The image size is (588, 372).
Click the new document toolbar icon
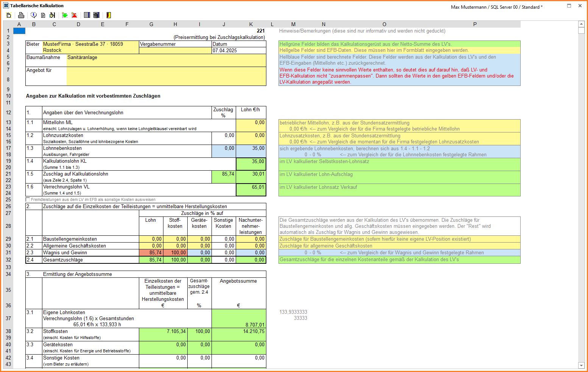(9, 15)
